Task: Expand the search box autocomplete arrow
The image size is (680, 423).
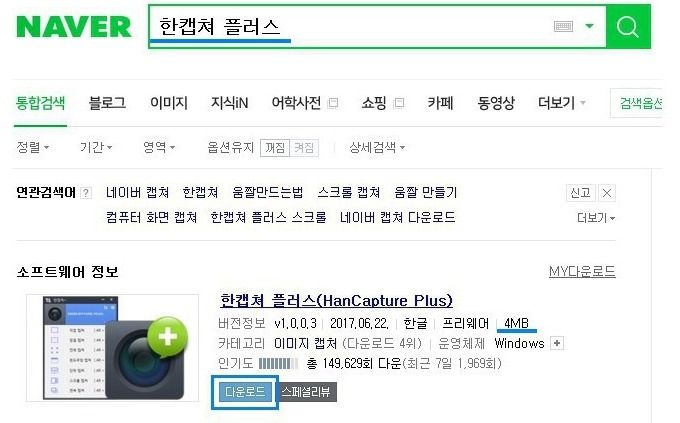Action: tap(589, 26)
